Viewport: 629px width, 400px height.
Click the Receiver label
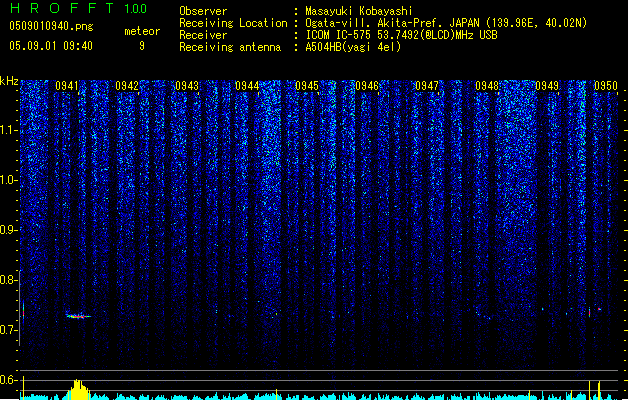tap(203, 35)
